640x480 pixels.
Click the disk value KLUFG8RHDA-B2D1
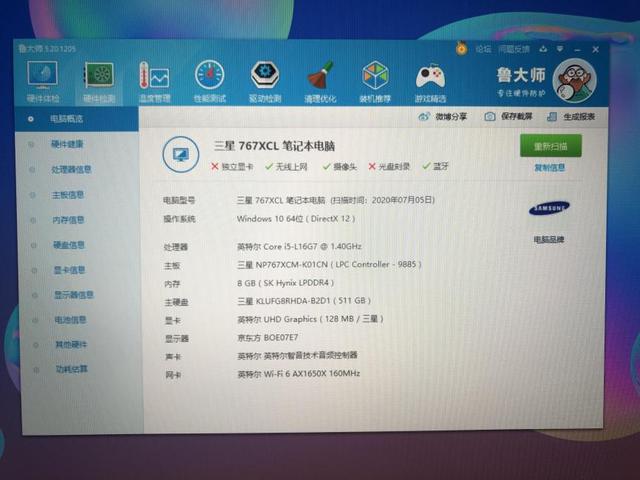pos(304,301)
